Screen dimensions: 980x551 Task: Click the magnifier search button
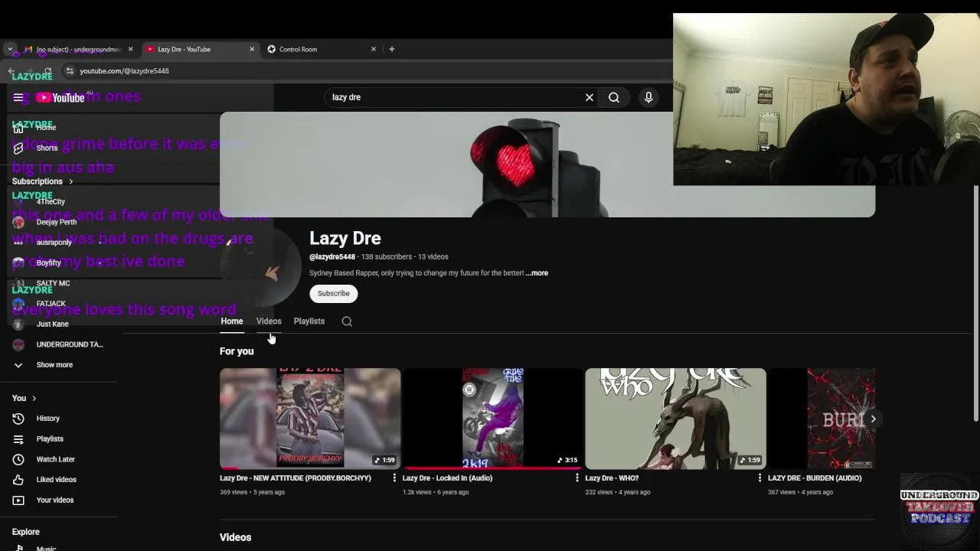click(x=614, y=97)
